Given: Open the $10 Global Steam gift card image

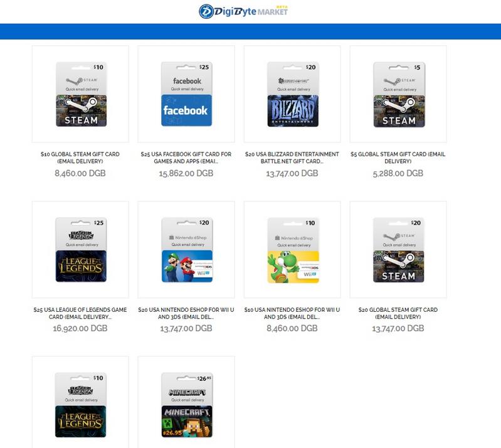Looking at the screenshot, I should pyautogui.click(x=80, y=94).
